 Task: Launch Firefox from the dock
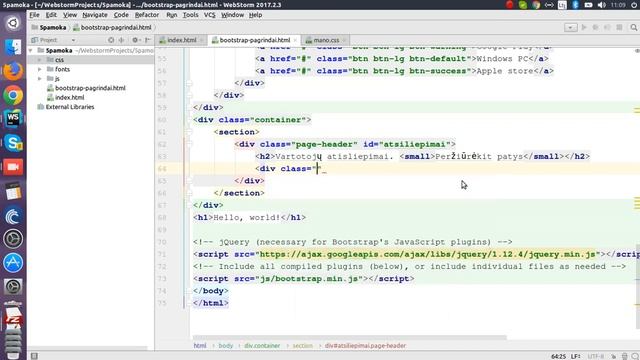(13, 71)
